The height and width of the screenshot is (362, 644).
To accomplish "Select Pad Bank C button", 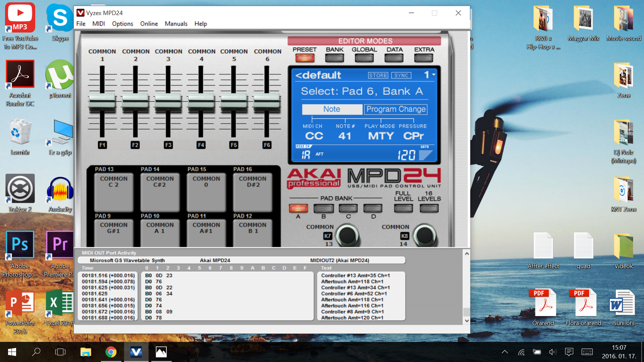I will (x=348, y=208).
